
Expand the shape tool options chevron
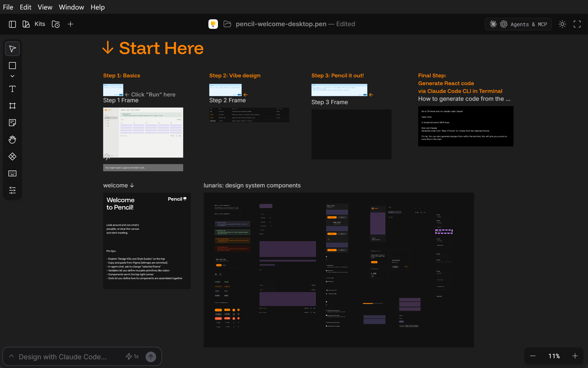[12, 76]
